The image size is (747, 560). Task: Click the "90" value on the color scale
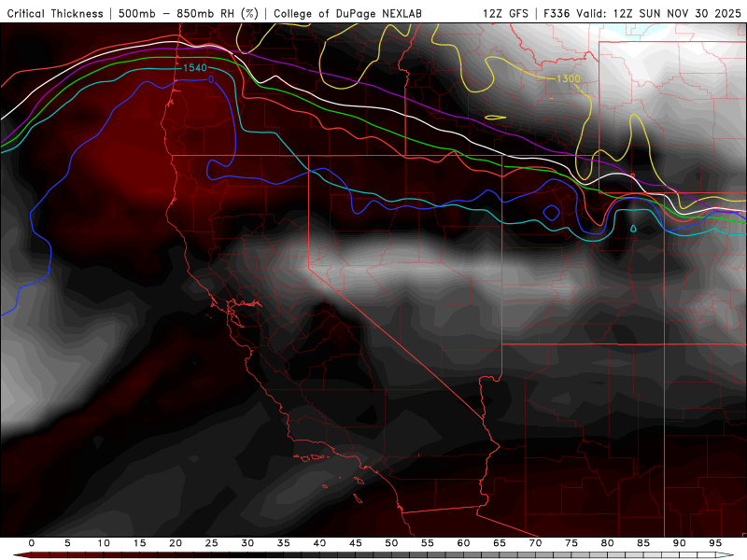[679, 543]
